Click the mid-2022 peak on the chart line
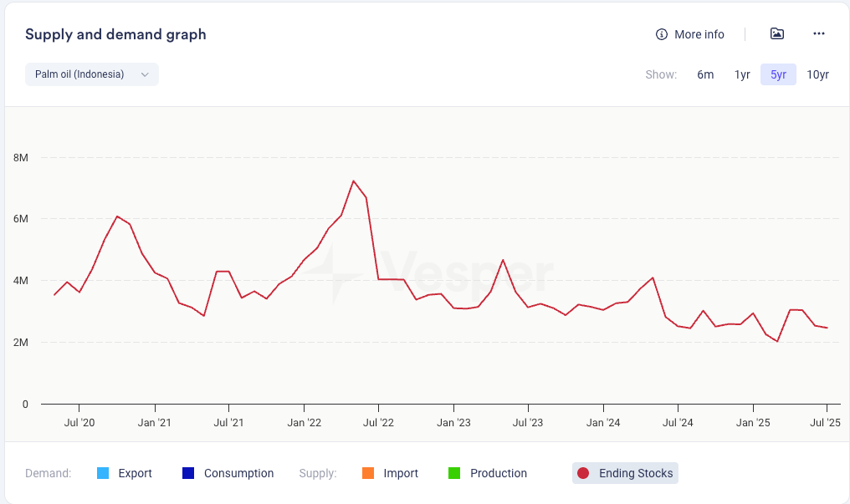 point(354,181)
